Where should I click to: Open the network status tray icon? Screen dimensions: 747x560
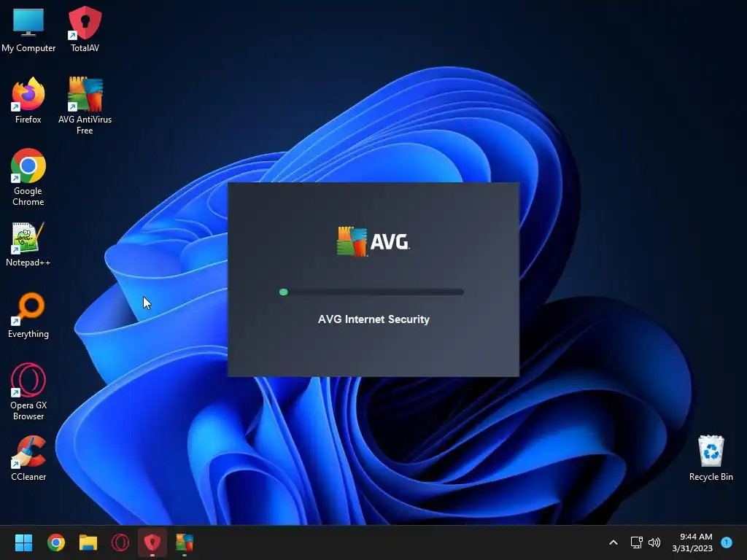(x=636, y=542)
